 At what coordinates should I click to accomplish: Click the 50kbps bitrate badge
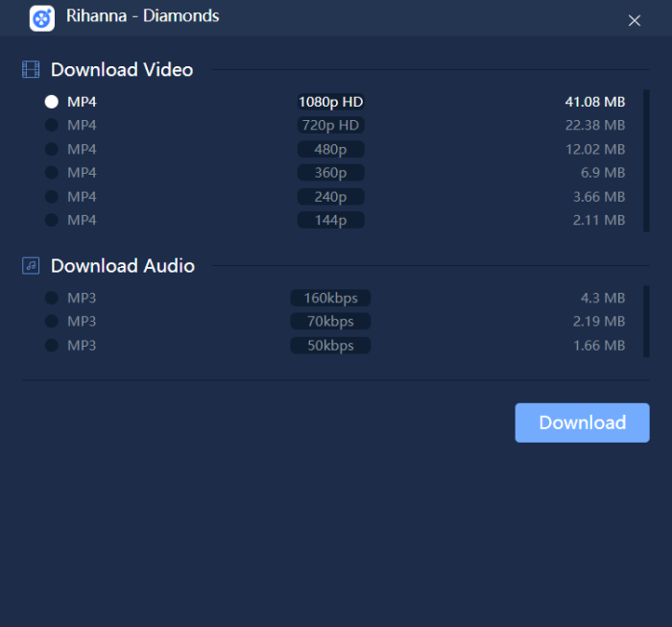pyautogui.click(x=330, y=345)
